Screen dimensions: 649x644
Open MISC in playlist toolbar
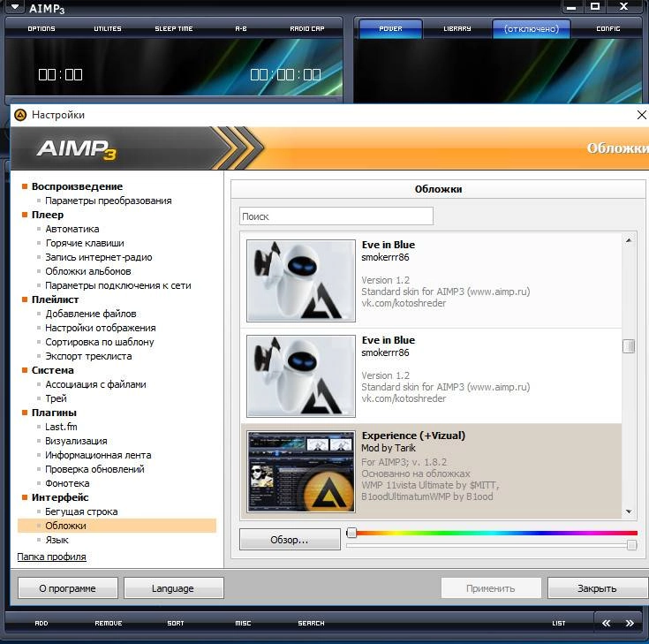243,624
